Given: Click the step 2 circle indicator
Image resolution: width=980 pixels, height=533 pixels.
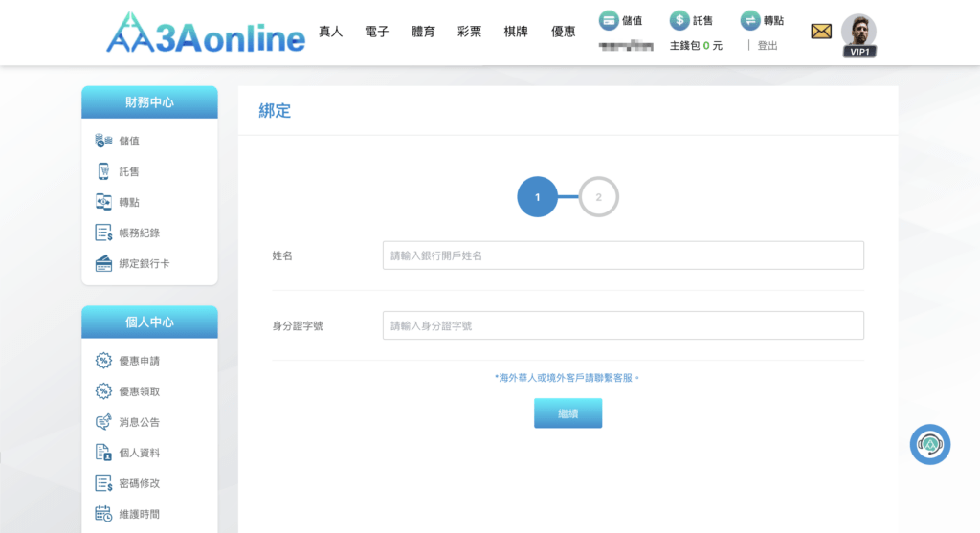Looking at the screenshot, I should [x=599, y=197].
